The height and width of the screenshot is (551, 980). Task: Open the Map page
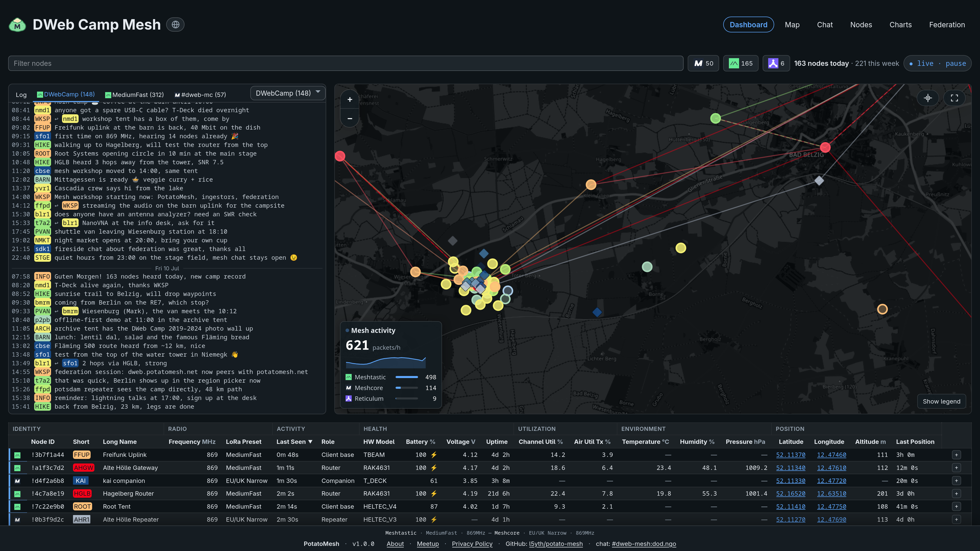[792, 25]
